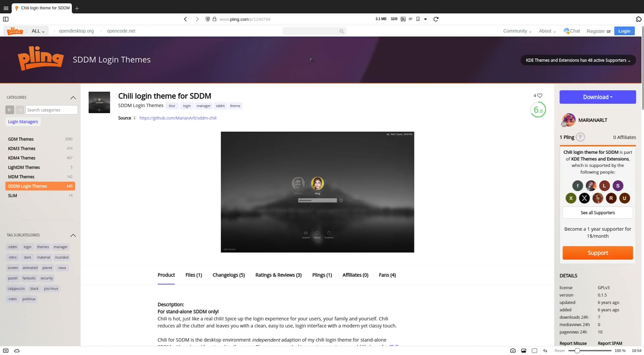
Task: Collapse the Tag Subcategories section
Action: [x=73, y=235]
